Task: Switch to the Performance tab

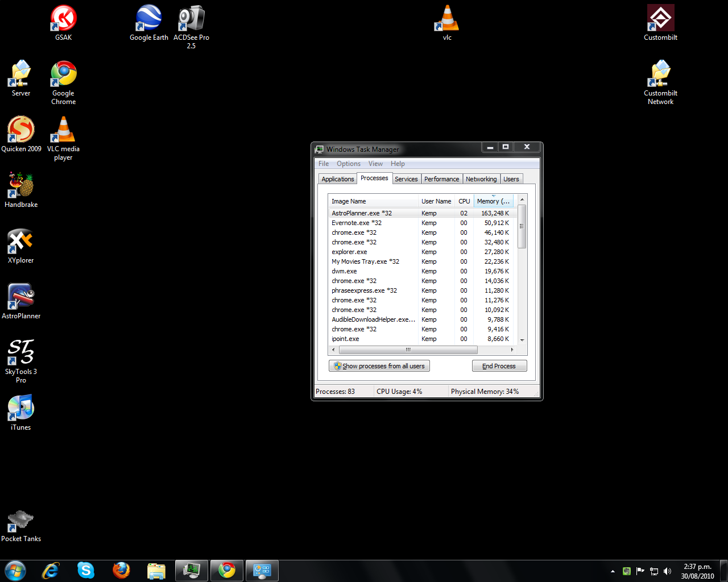Action: pos(441,179)
